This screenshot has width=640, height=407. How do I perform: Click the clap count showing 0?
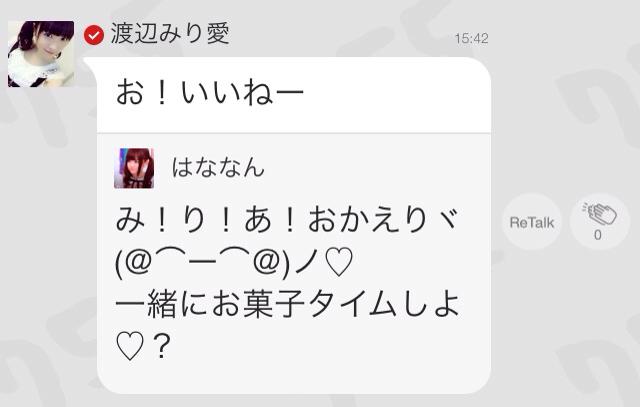click(x=598, y=235)
